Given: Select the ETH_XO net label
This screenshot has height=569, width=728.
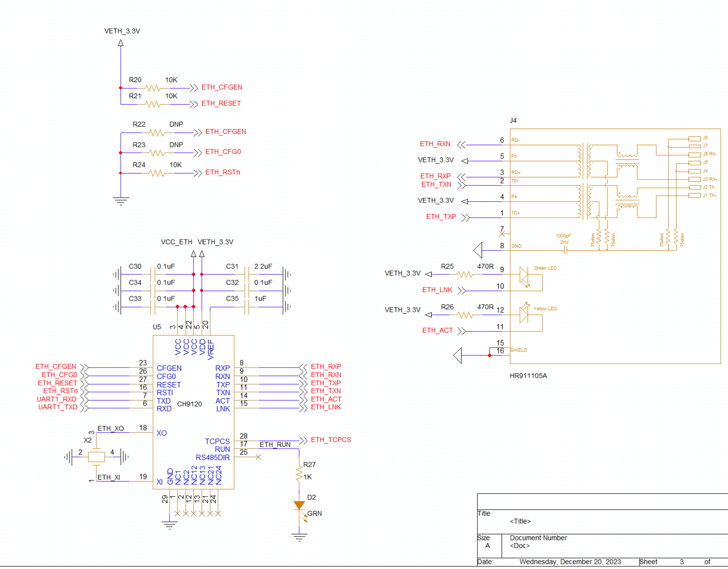Looking at the screenshot, I should (x=111, y=428).
